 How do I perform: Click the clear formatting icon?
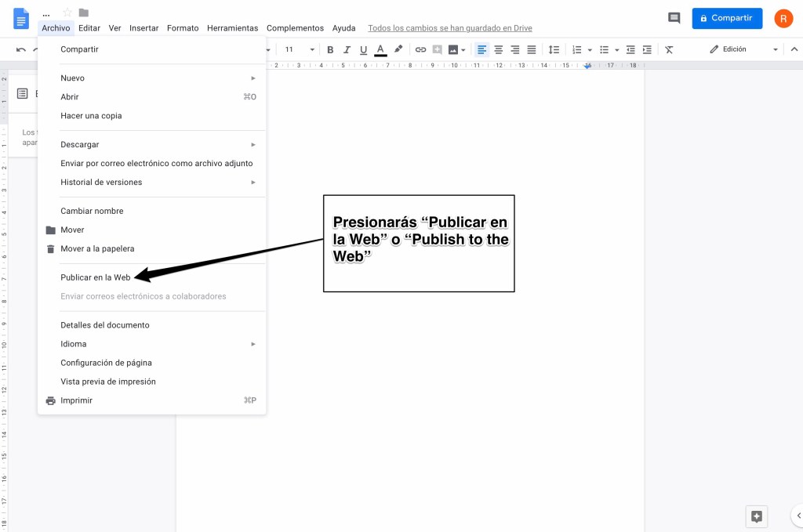pyautogui.click(x=669, y=49)
